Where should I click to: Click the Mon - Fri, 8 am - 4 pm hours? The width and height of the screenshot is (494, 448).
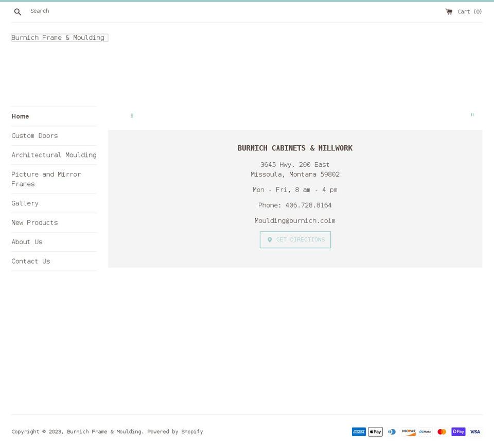(295, 190)
